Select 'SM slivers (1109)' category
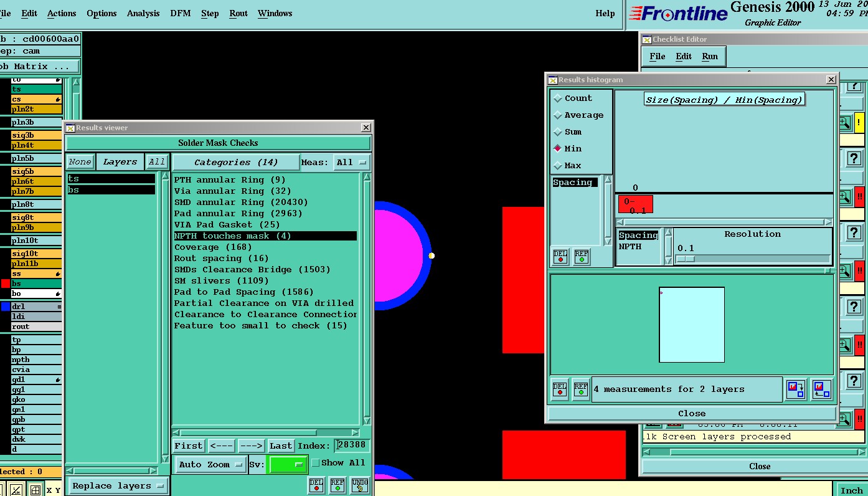 click(x=221, y=281)
